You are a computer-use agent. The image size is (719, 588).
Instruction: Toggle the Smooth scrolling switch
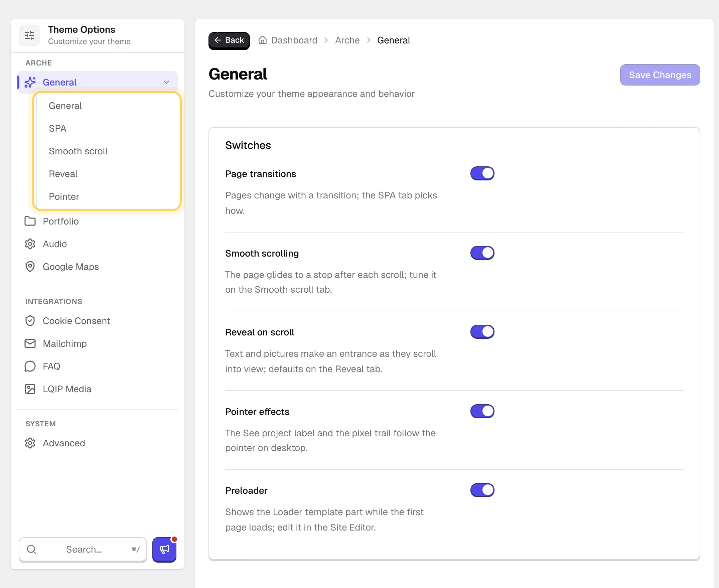(482, 253)
